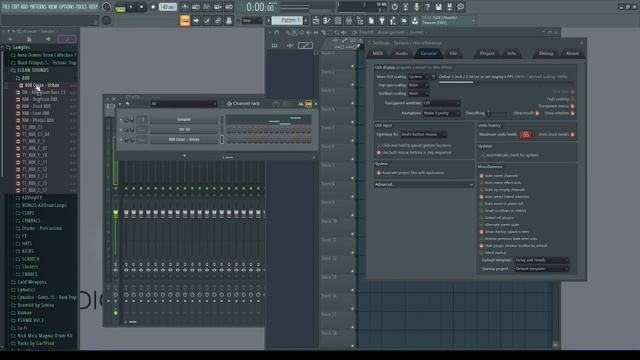
Task: Open the view mixer toolbar icon
Action: pos(349,20)
